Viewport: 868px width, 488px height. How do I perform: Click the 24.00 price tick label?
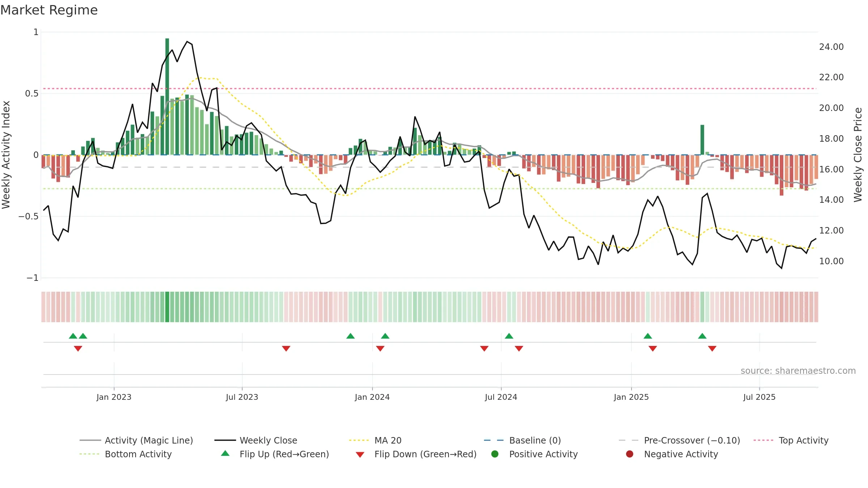point(831,47)
